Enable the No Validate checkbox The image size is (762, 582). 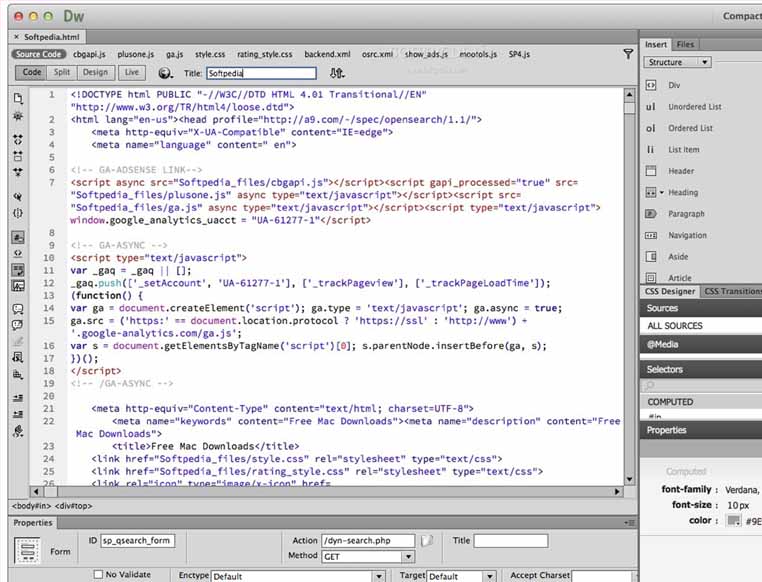pos(98,574)
